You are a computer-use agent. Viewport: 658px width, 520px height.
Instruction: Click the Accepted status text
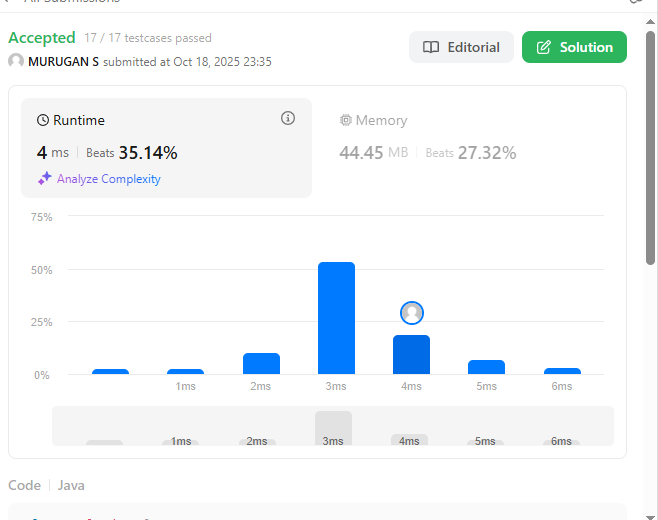(42, 38)
